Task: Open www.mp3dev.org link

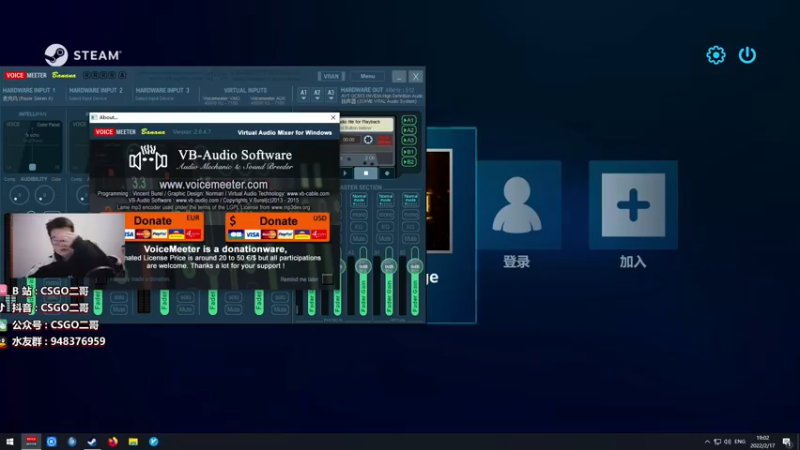Action: (290, 207)
